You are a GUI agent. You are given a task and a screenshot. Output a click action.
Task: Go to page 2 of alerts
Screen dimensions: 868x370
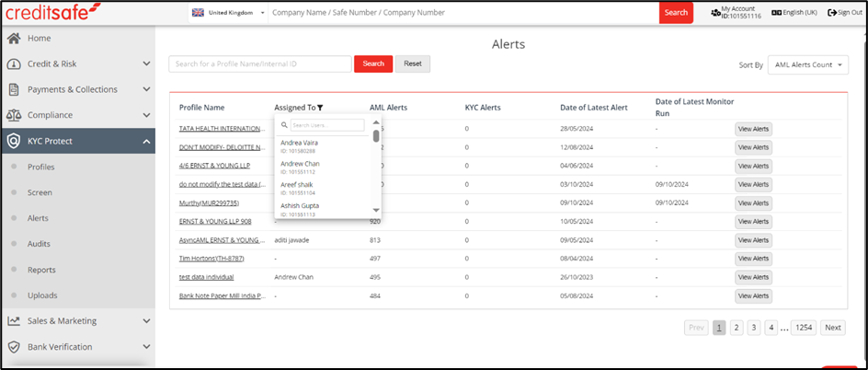tap(737, 328)
